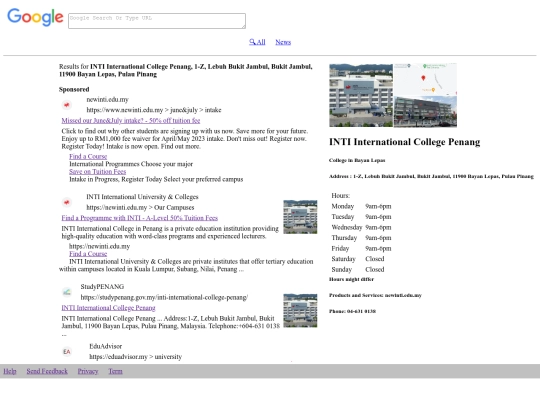Open the map thumbnail with red pin
This screenshot has height=405, width=540.
pos(425,79)
